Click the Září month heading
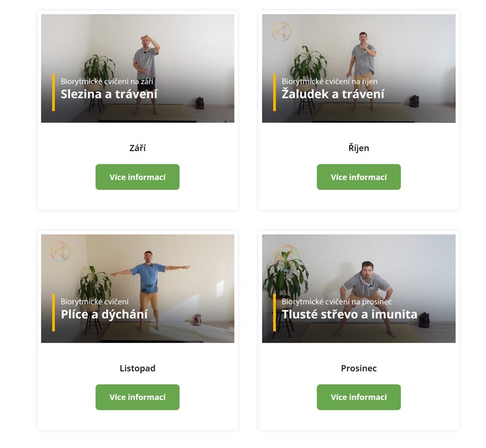Screen dimensions: 486x448 [137, 148]
